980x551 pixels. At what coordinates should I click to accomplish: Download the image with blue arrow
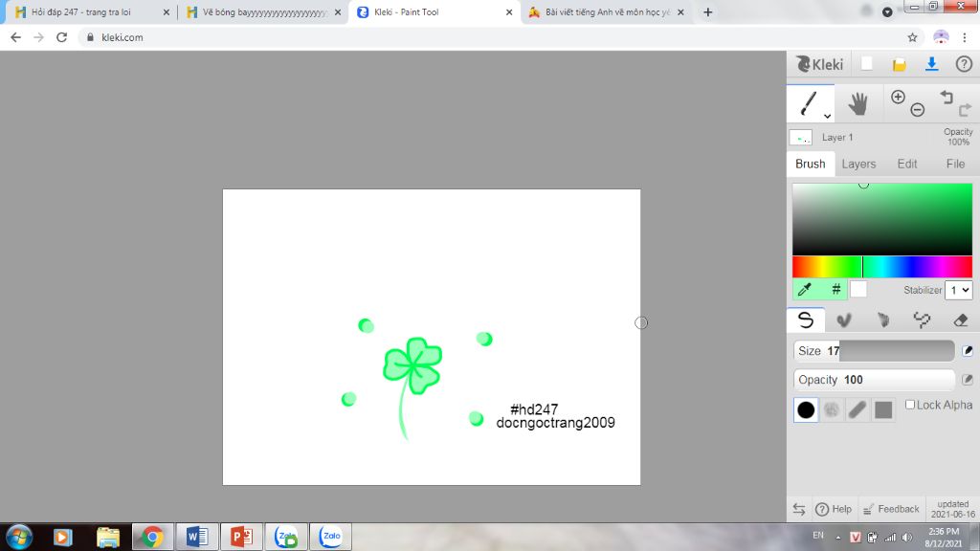(x=932, y=64)
